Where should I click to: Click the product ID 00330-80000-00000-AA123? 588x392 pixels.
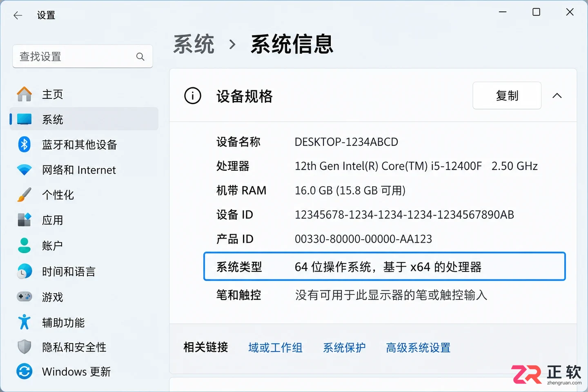tap(363, 239)
